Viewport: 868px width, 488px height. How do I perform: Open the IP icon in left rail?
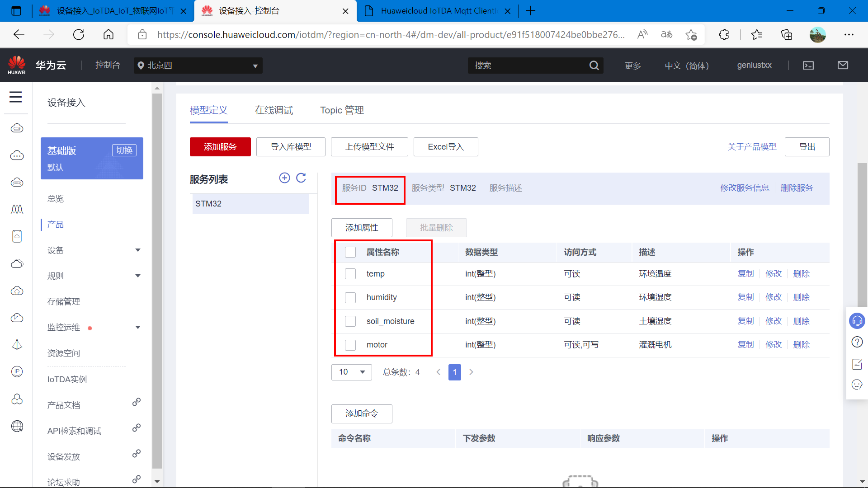tap(17, 371)
